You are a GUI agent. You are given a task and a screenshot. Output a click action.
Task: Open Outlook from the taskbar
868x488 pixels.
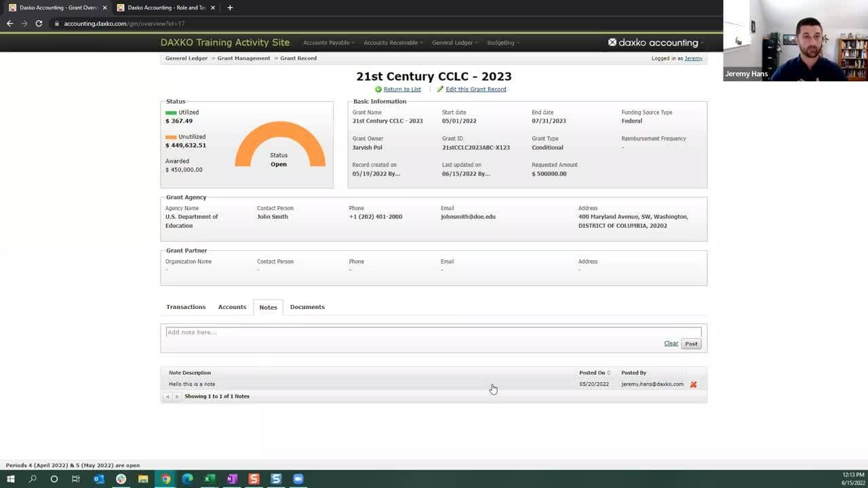(98, 479)
